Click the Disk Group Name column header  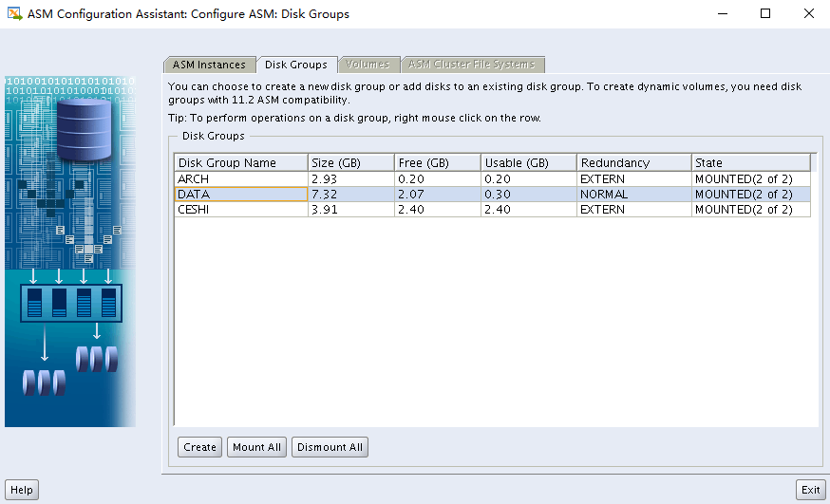point(241,162)
